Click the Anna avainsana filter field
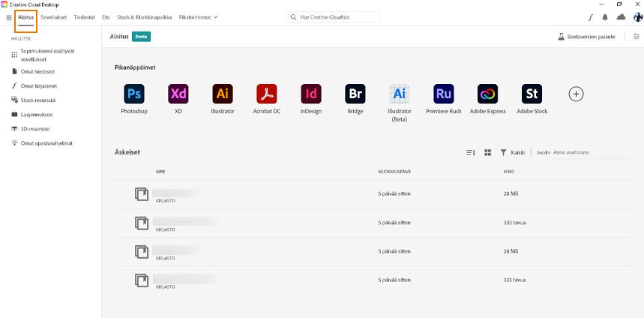The width and height of the screenshot is (644, 318). [x=590, y=152]
